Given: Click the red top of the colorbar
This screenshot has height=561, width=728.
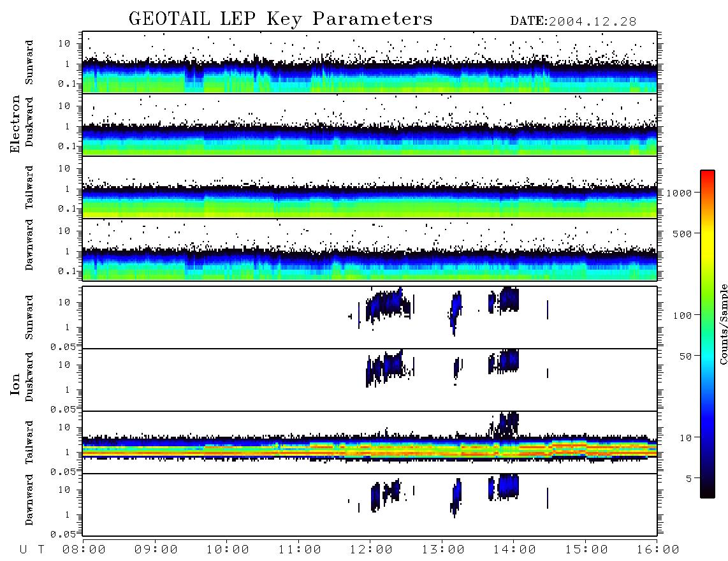Looking at the screenshot, I should coord(708,174).
